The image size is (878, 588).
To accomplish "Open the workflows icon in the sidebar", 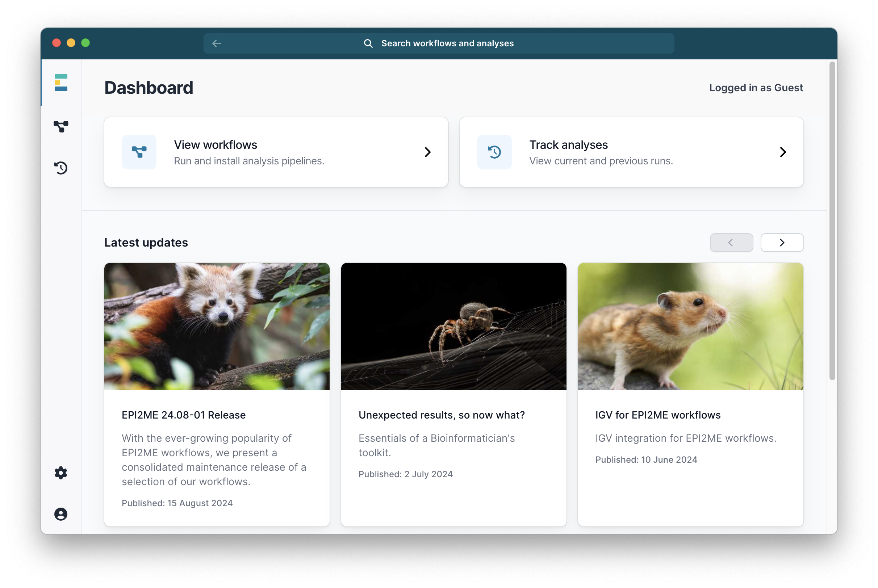I will click(x=61, y=126).
